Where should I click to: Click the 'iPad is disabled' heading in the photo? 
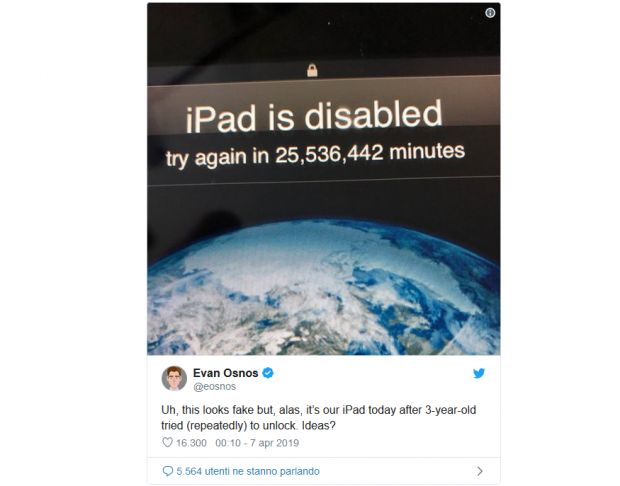[314, 115]
